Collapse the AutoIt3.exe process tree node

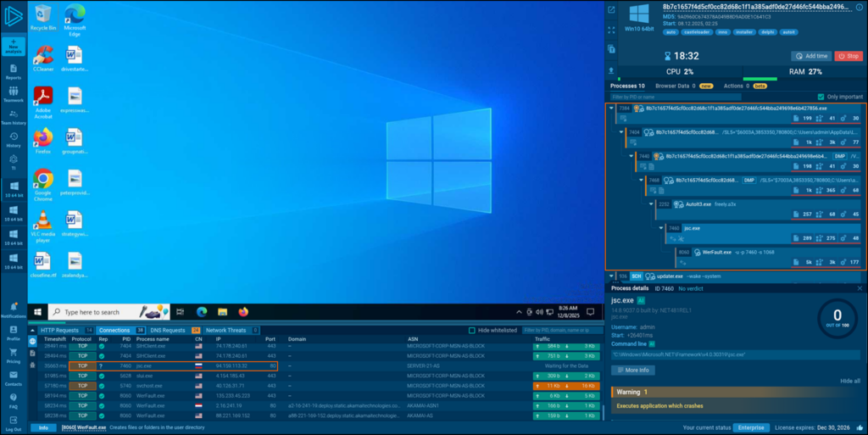652,204
